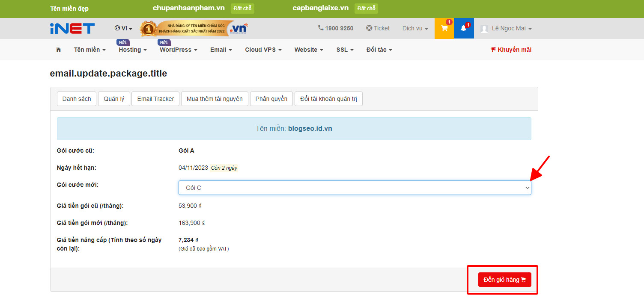
Task: Expand the Lê Ngọc Mai account menu
Action: point(507,28)
